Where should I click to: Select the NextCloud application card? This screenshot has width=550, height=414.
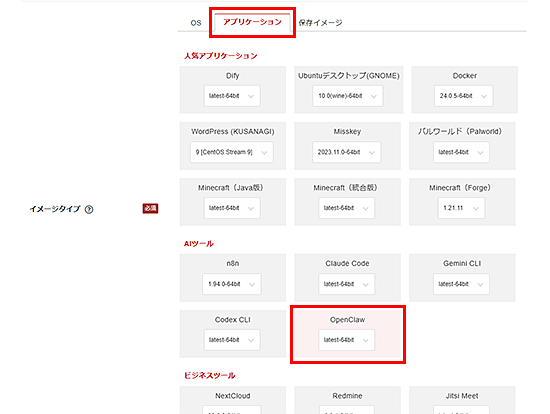coord(233,400)
